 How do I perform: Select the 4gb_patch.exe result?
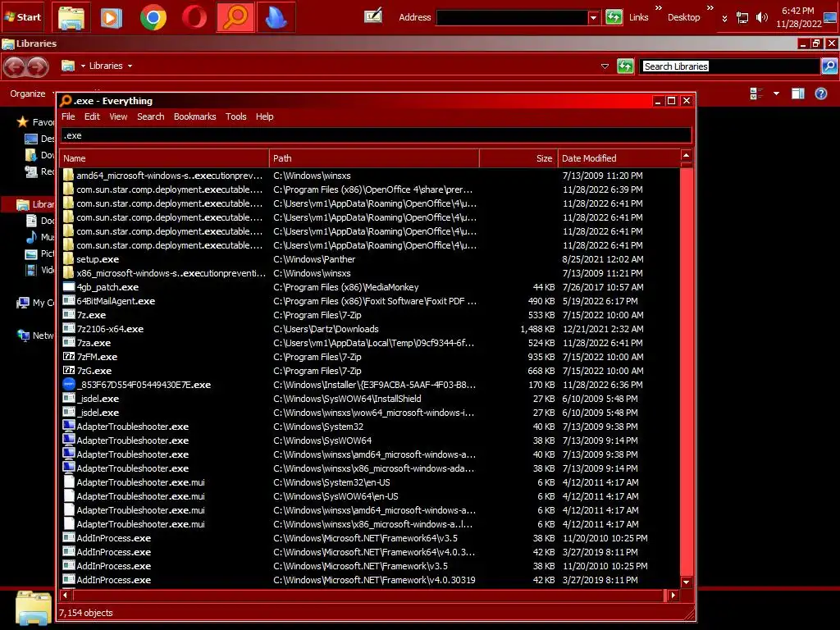pos(370,286)
